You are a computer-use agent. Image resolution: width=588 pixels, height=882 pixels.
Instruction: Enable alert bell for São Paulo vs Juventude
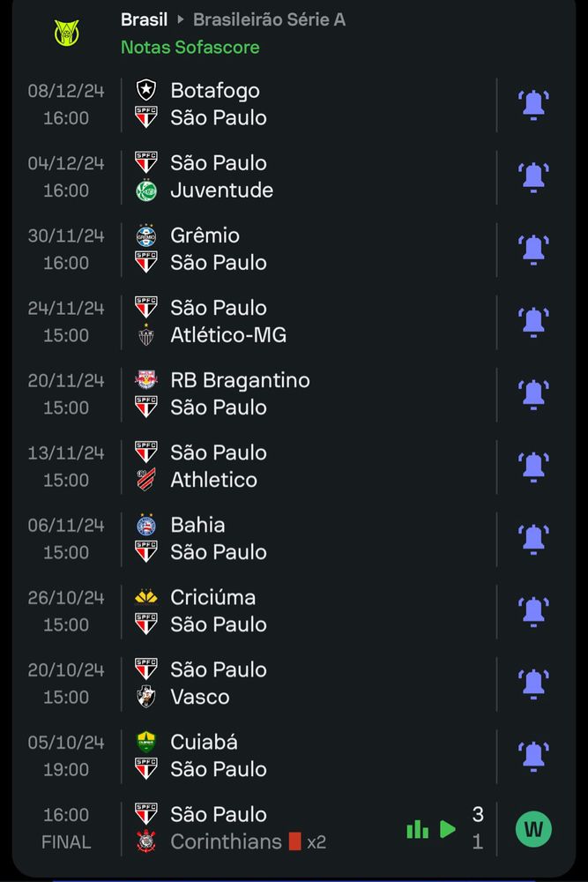click(x=533, y=176)
